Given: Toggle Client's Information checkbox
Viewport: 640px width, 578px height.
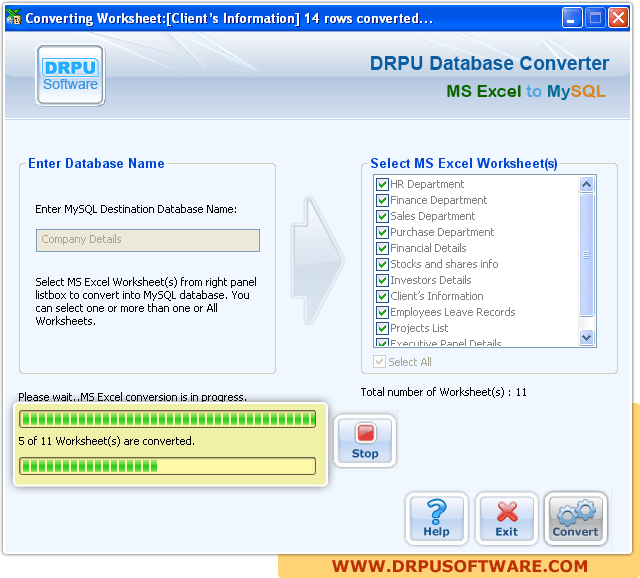Looking at the screenshot, I should coord(382,296).
